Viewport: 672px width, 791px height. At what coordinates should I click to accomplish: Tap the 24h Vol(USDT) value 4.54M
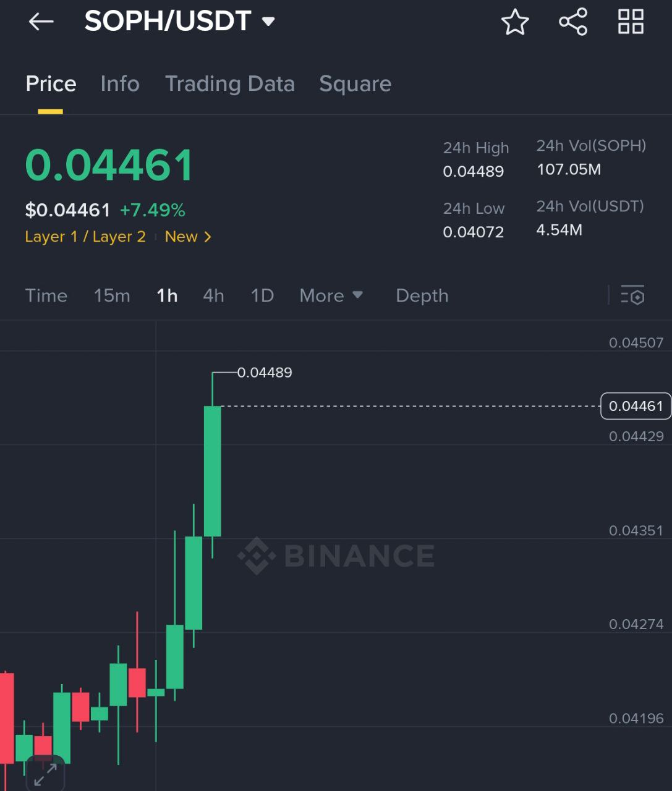point(559,230)
